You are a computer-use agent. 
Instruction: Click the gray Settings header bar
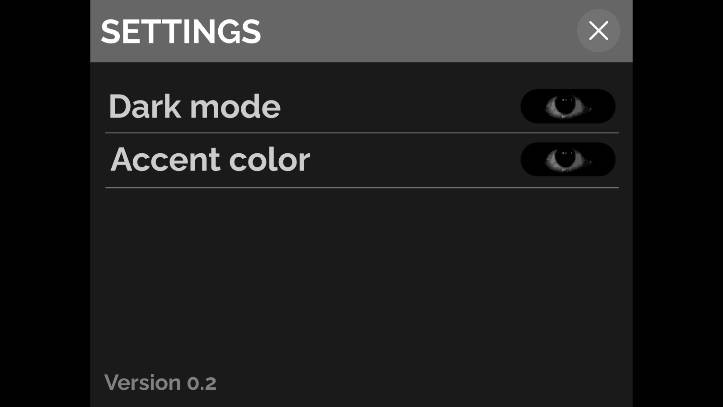click(400, 32)
